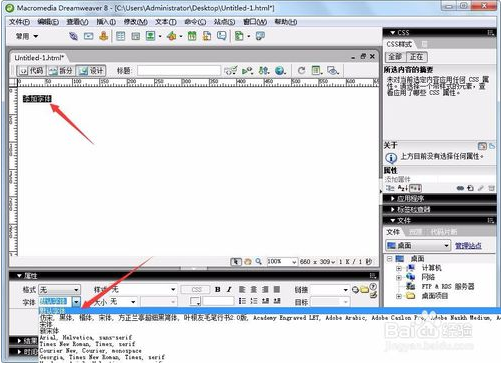The image size is (502, 372).
Task: Open the 文本(T) menu
Action: 166,22
